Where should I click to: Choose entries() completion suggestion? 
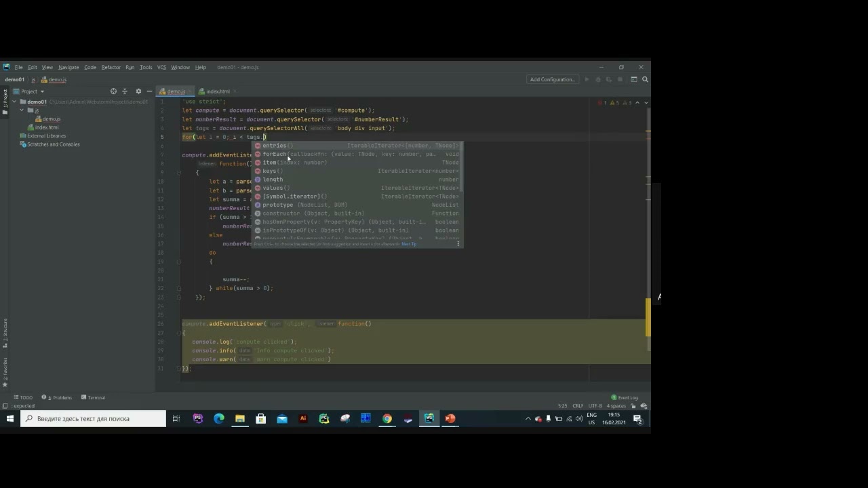357,146
